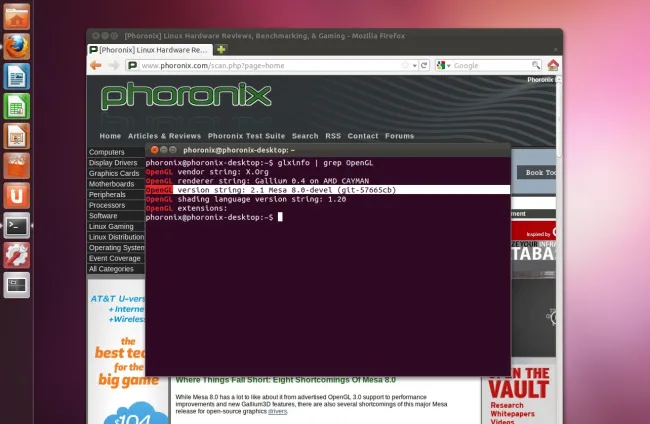650x424 pixels.
Task: Click the Open the Vault advertisement
Action: click(519, 394)
